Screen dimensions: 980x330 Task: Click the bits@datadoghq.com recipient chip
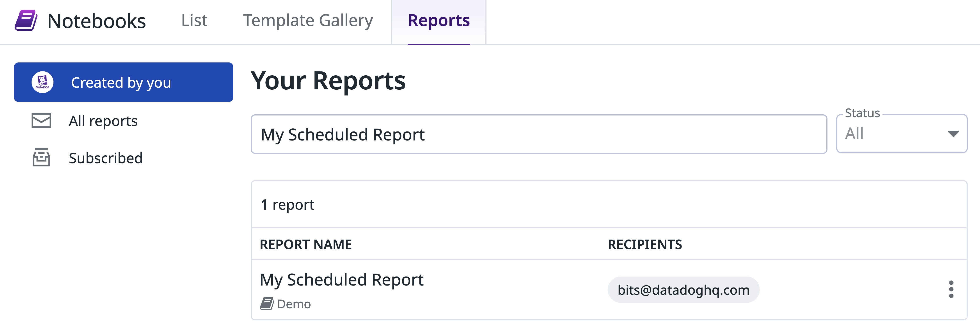pyautogui.click(x=683, y=290)
